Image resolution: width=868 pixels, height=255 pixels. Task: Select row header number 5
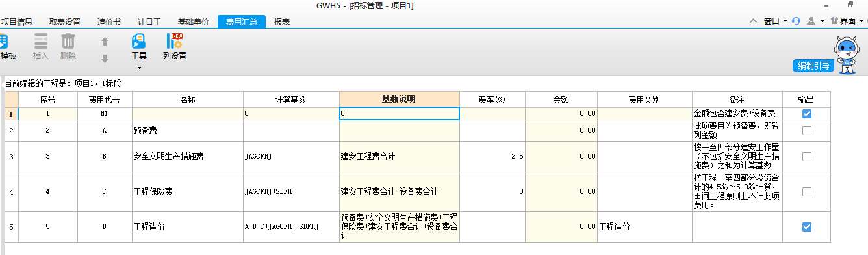pyautogui.click(x=11, y=227)
